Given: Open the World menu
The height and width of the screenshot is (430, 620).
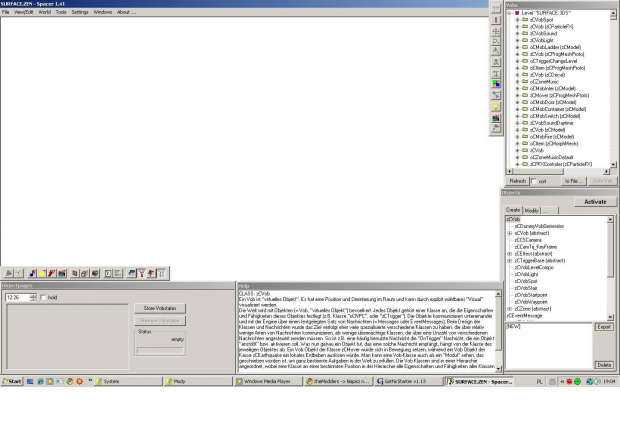Looking at the screenshot, I should 44,12.
